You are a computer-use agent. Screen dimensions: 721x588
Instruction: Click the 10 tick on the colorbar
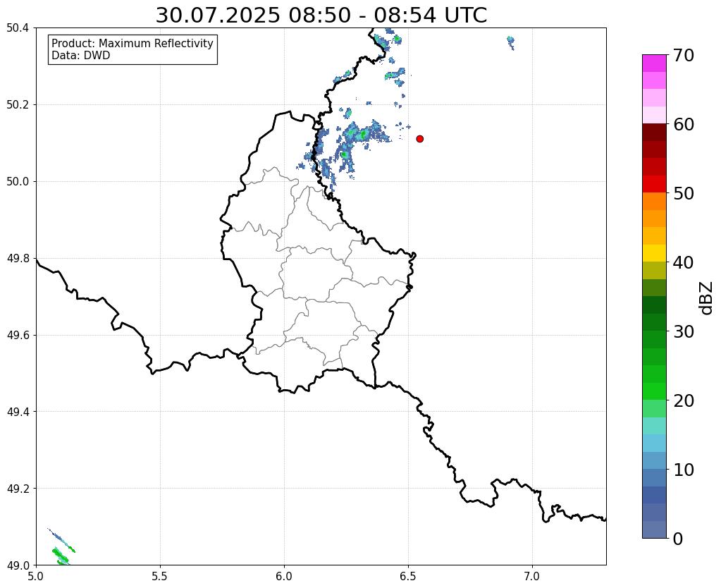point(684,470)
